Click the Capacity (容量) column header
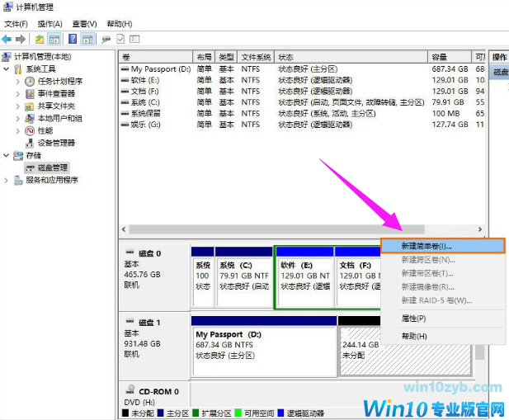Screen dimensions: 509x420 [x=450, y=57]
